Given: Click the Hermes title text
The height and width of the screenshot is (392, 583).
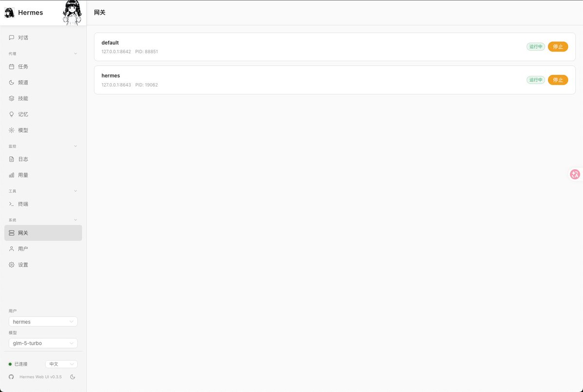Looking at the screenshot, I should (31, 13).
